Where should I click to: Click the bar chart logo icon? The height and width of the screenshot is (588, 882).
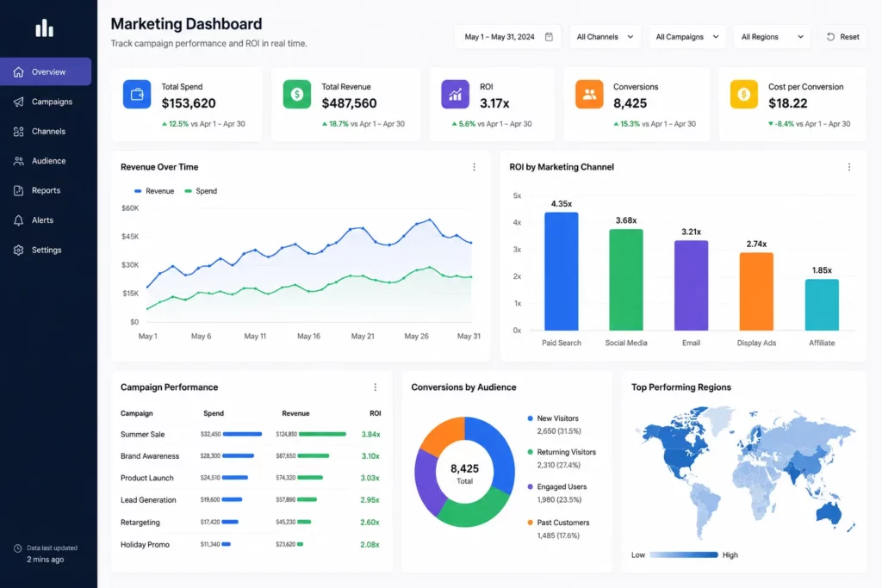click(45, 28)
